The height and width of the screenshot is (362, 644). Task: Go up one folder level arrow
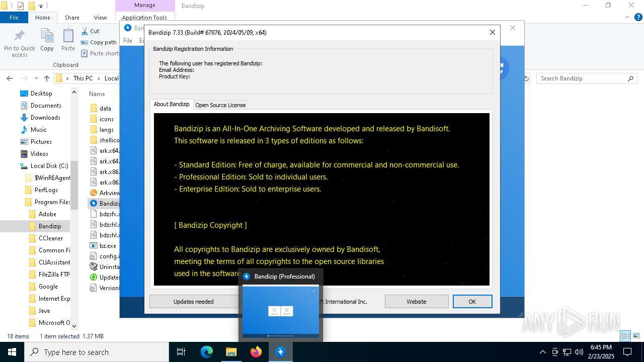click(x=47, y=78)
